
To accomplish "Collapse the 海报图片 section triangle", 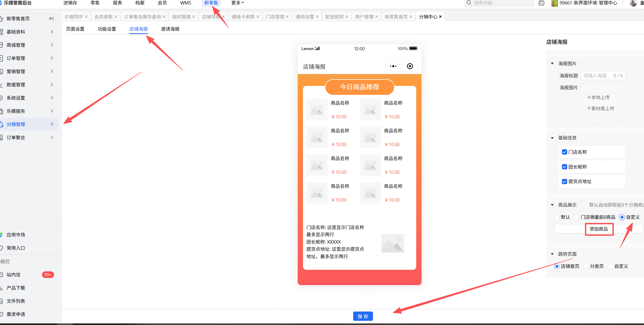I will pyautogui.click(x=552, y=64).
